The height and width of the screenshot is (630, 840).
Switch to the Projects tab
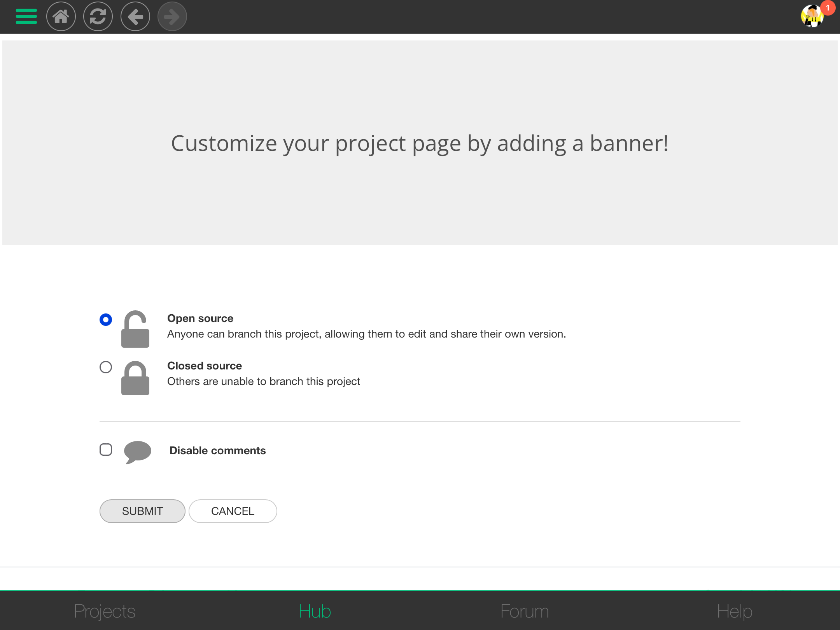[x=105, y=611]
